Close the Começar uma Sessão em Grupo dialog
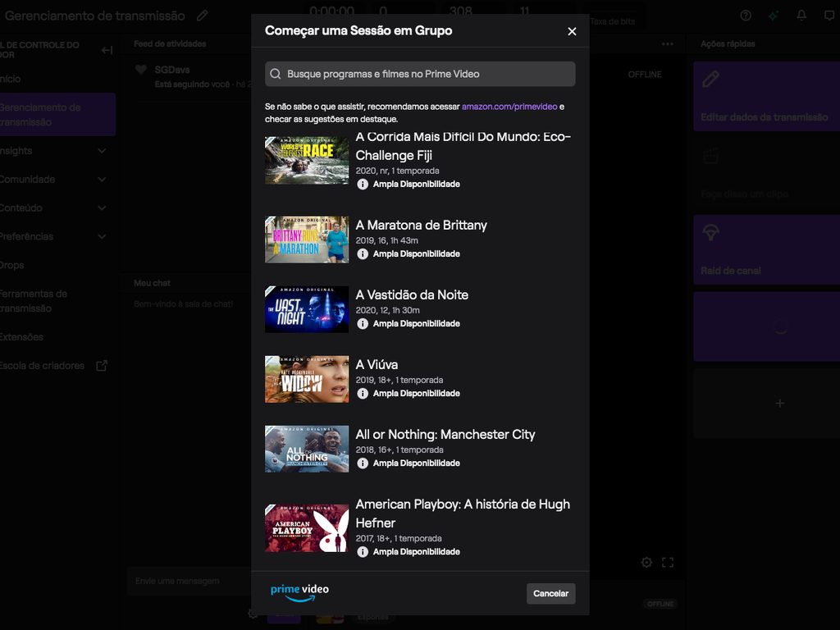Image resolution: width=840 pixels, height=630 pixels. (x=572, y=31)
